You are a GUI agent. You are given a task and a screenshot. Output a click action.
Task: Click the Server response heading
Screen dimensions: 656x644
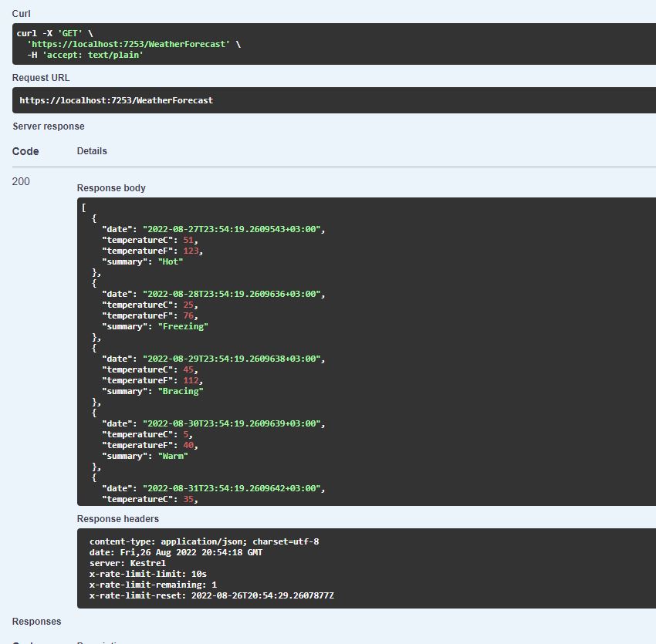coord(49,126)
